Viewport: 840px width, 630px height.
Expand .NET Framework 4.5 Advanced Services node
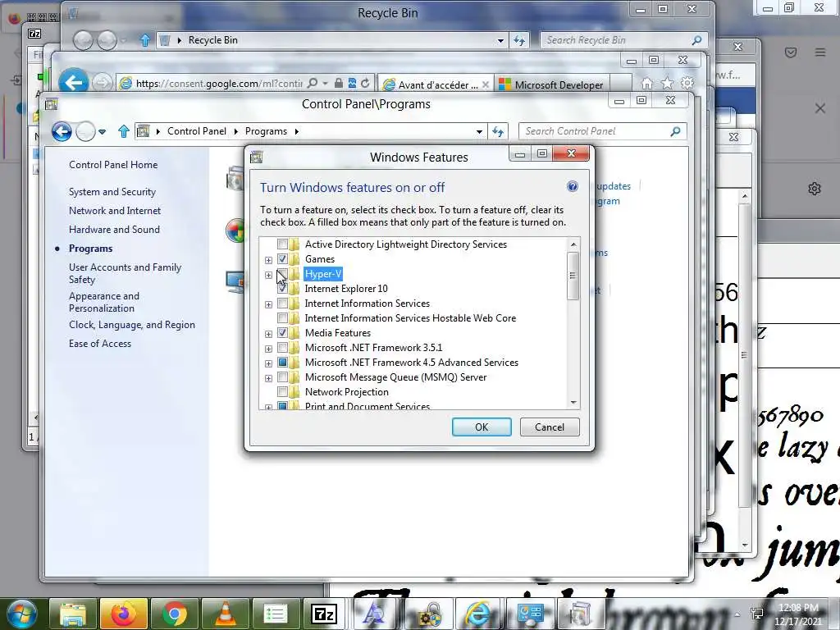click(x=268, y=363)
